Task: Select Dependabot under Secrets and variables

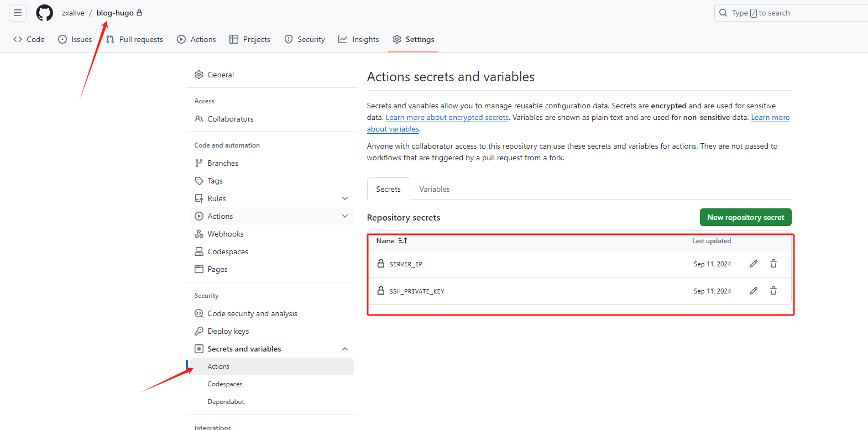Action: pos(226,402)
